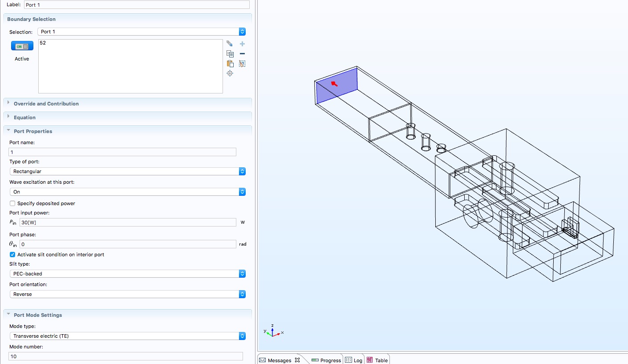Switch to the Progress tab

326,360
